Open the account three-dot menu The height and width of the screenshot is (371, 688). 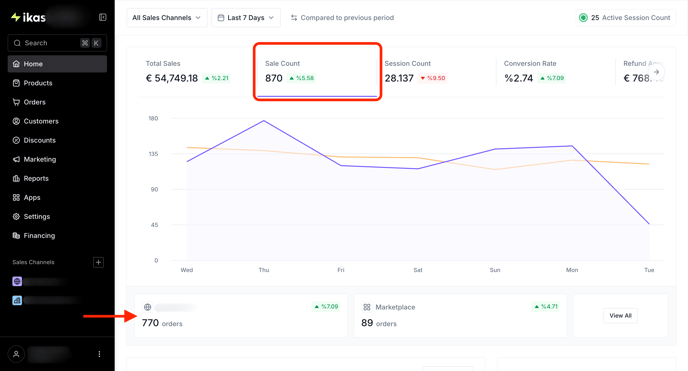coord(99,354)
